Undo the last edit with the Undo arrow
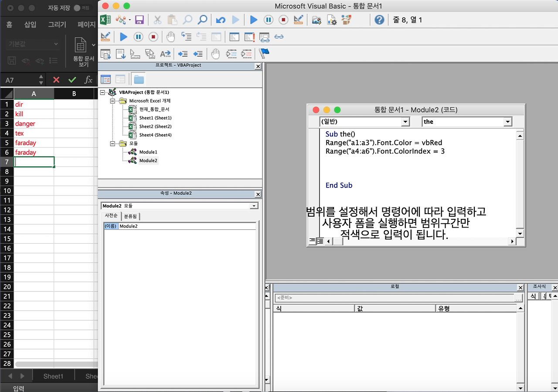 click(221, 20)
